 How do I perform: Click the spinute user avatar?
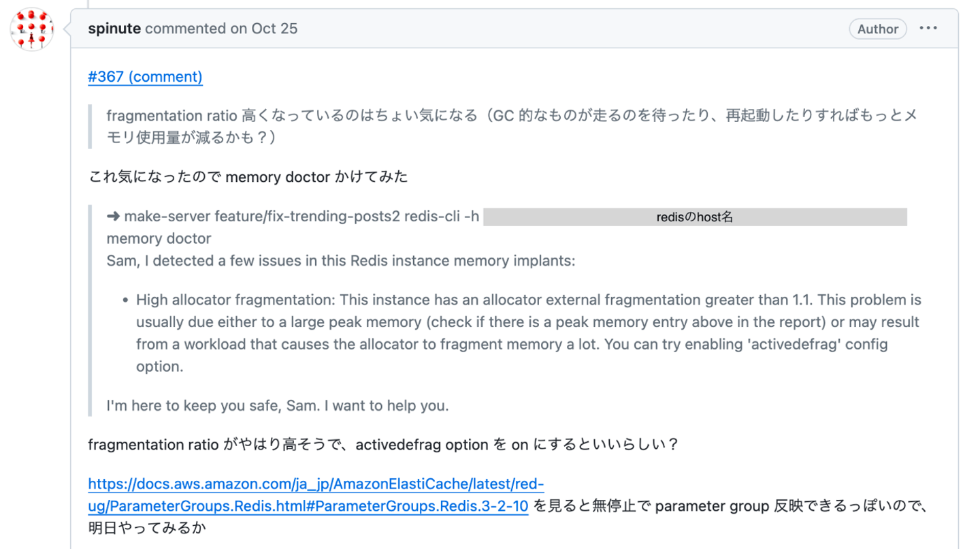pyautogui.click(x=32, y=29)
